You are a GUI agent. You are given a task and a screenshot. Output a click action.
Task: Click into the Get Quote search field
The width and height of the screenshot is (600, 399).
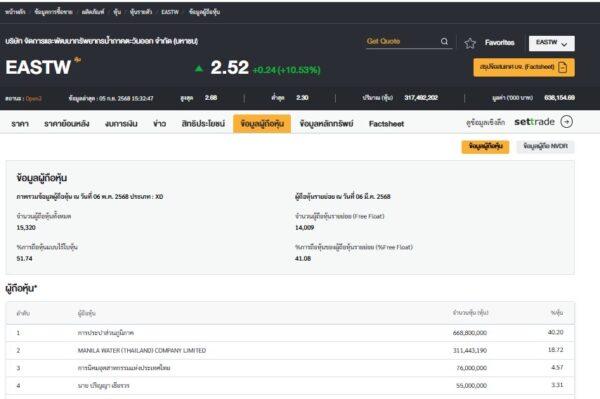[x=402, y=41]
